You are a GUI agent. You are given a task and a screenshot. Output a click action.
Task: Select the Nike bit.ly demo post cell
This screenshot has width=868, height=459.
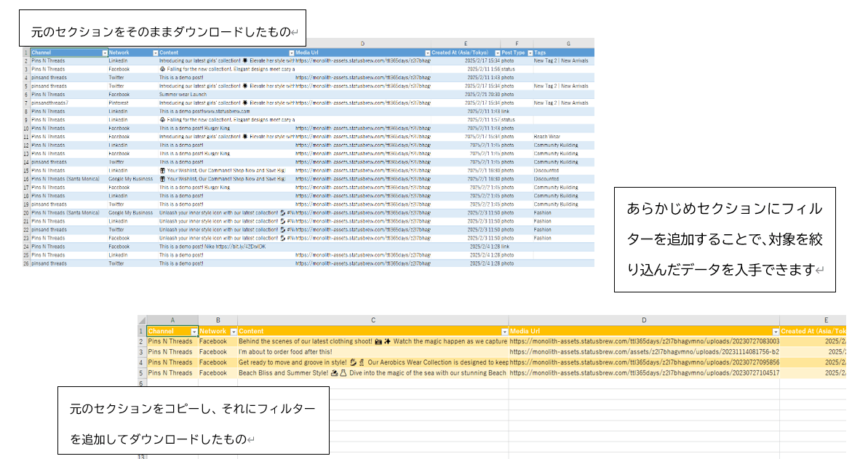click(226, 247)
